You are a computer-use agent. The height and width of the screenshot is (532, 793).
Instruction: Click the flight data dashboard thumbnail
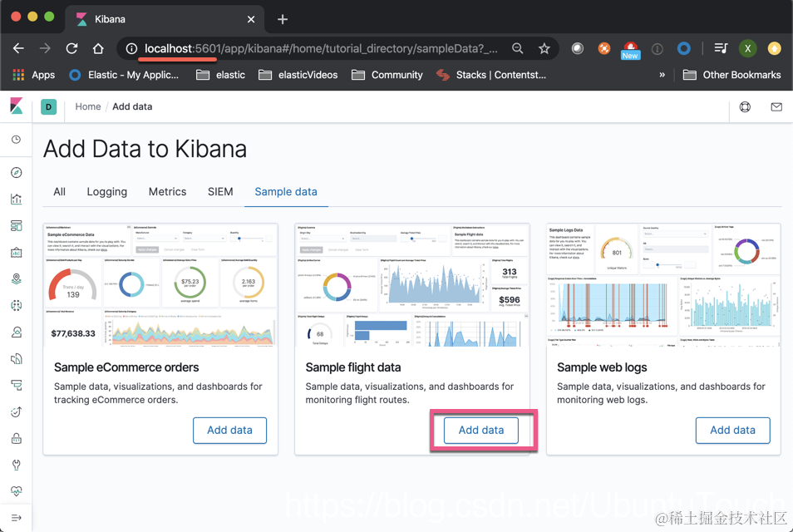412,285
